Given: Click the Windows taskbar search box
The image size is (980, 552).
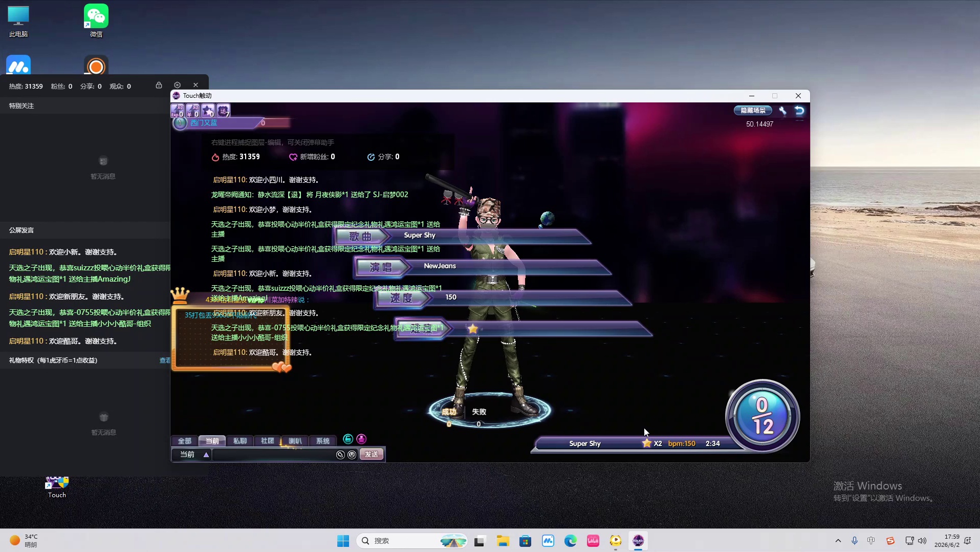Looking at the screenshot, I should [x=412, y=541].
